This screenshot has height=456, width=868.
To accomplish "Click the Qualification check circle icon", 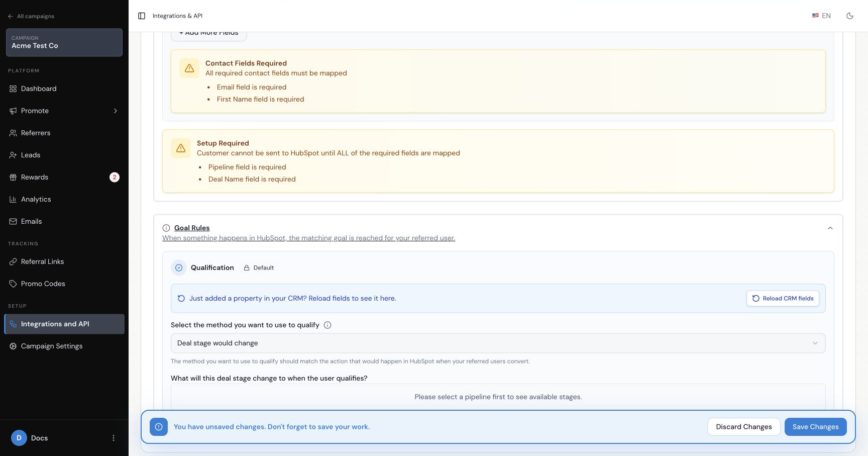I will [179, 267].
